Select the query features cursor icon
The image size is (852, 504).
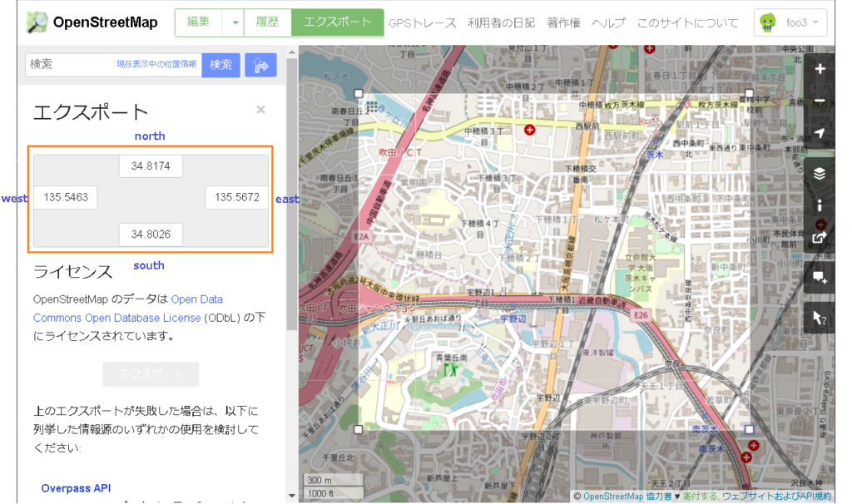[x=819, y=317]
